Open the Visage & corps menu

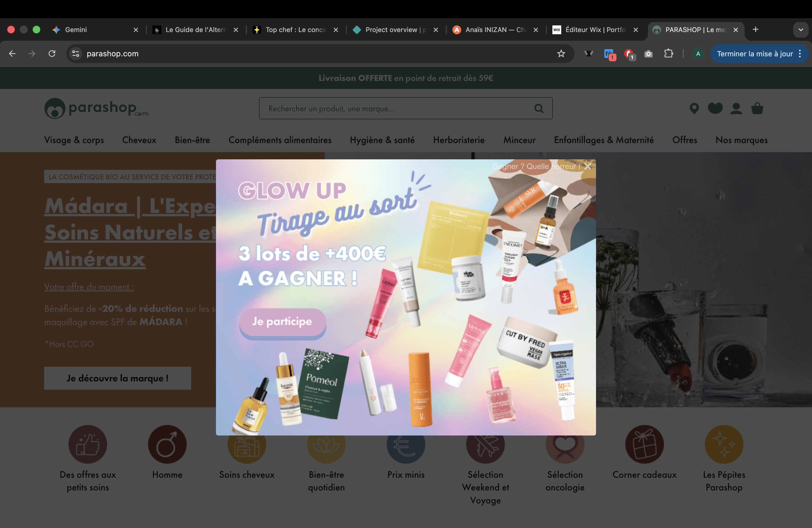(74, 140)
